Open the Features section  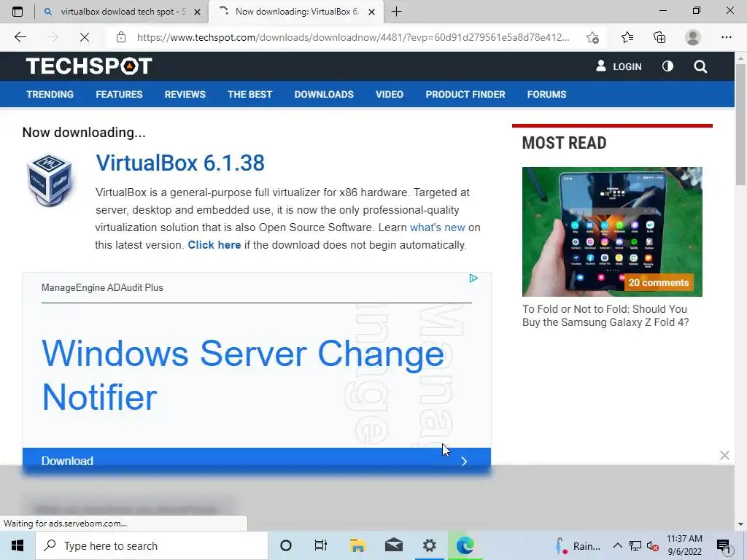click(119, 94)
